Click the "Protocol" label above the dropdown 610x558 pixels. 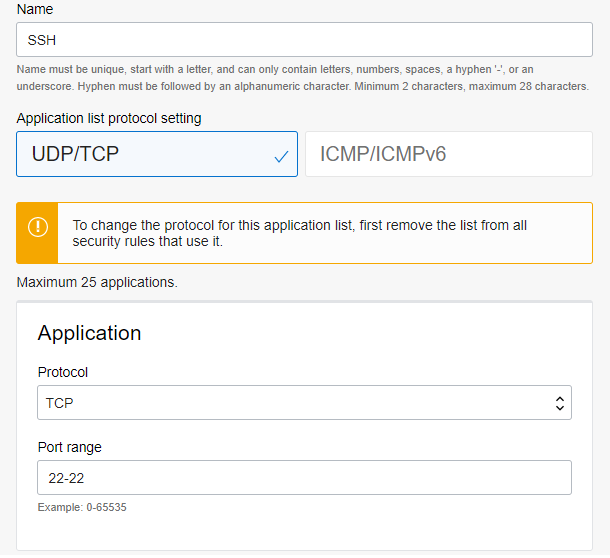click(x=63, y=372)
